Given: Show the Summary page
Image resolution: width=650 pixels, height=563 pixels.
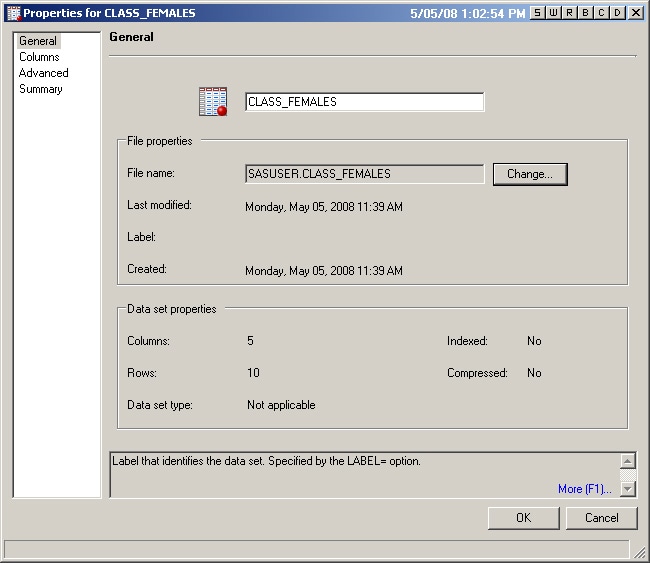Looking at the screenshot, I should (x=41, y=89).
